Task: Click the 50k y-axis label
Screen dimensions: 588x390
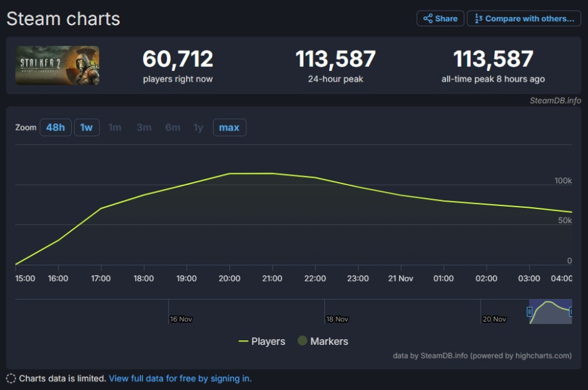Action: (x=565, y=220)
